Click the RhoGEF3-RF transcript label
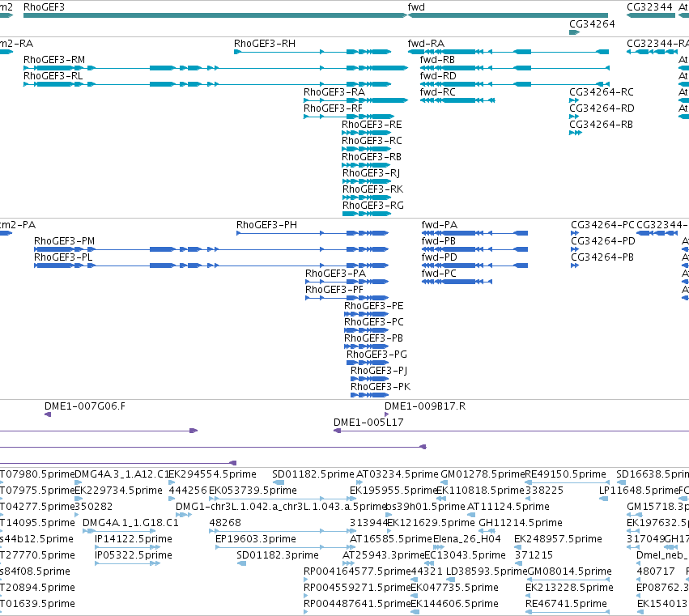This screenshot has width=689, height=616. coord(333,108)
